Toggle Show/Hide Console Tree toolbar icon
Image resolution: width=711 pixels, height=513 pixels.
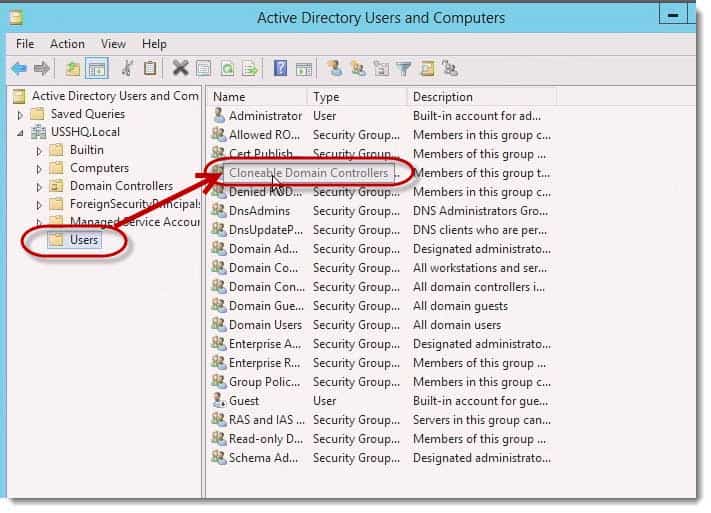tap(97, 69)
